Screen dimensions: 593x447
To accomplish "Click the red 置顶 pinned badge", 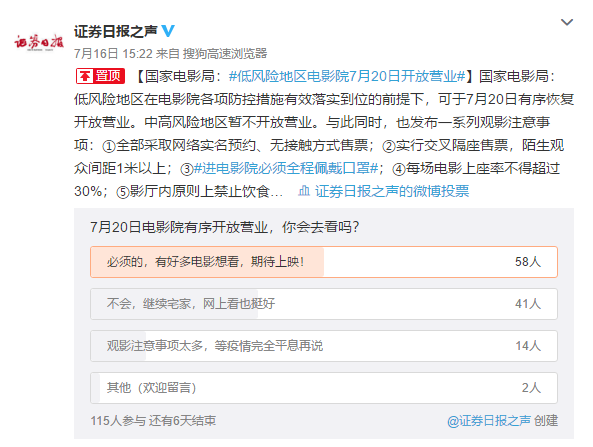I will [100, 76].
